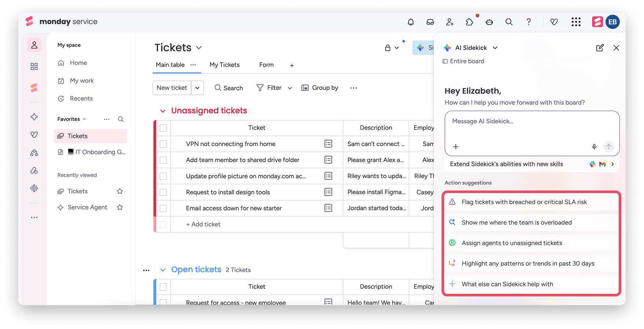Image resolution: width=644 pixels, height=329 pixels.
Task: Expand the Favorites section chevron
Action: [84, 119]
